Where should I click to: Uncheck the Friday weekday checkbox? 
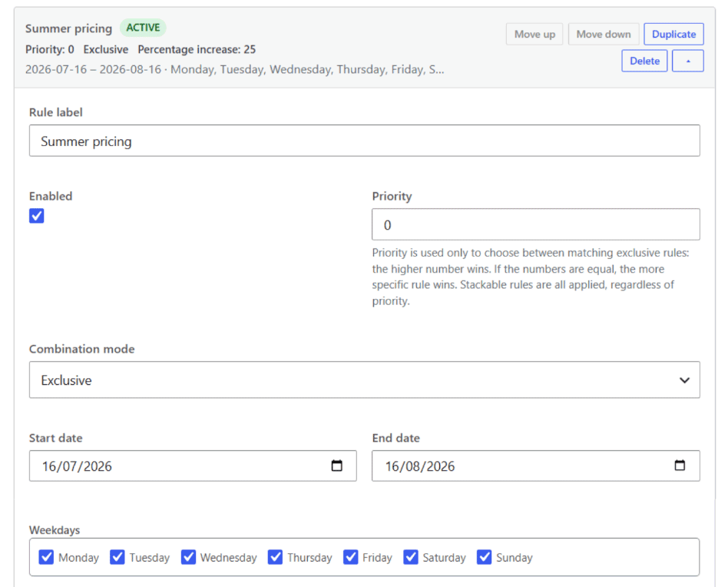(350, 557)
